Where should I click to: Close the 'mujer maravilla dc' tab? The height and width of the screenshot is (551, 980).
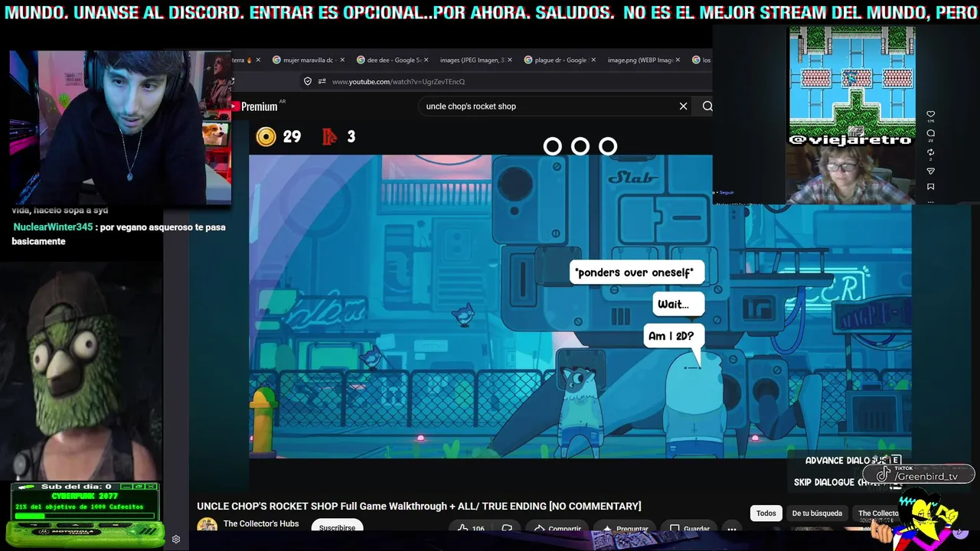pos(341,60)
